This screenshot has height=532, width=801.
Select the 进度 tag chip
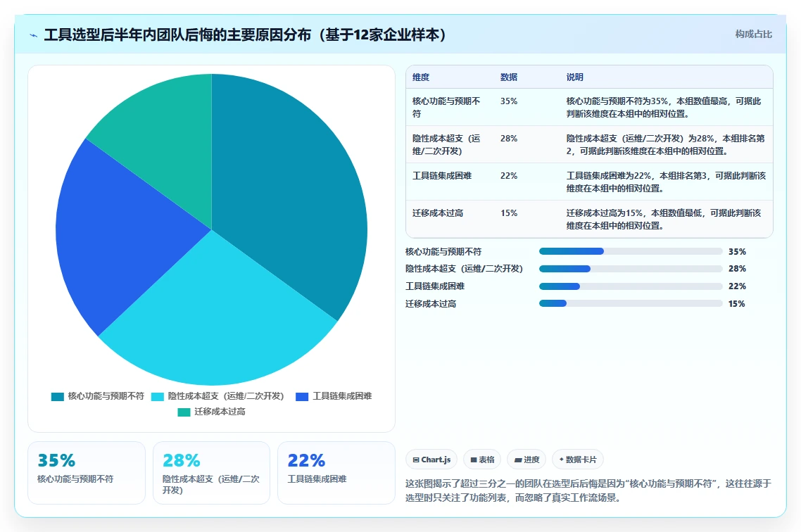pyautogui.click(x=526, y=460)
